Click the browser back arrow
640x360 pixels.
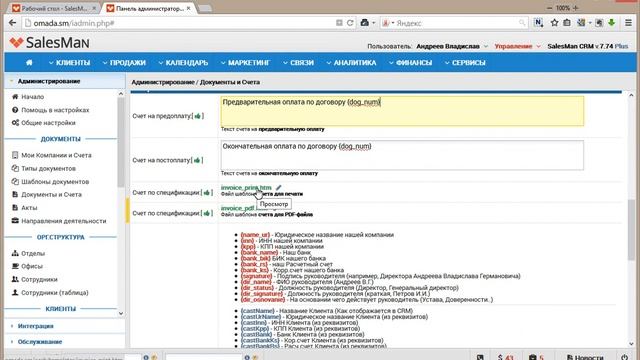(x=12, y=23)
